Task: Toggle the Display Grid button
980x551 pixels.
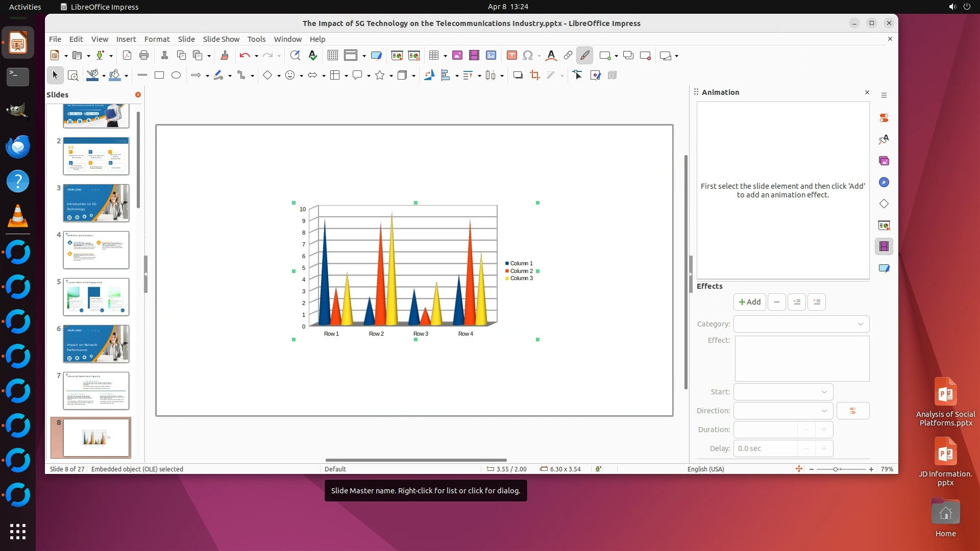Action: coord(332,56)
